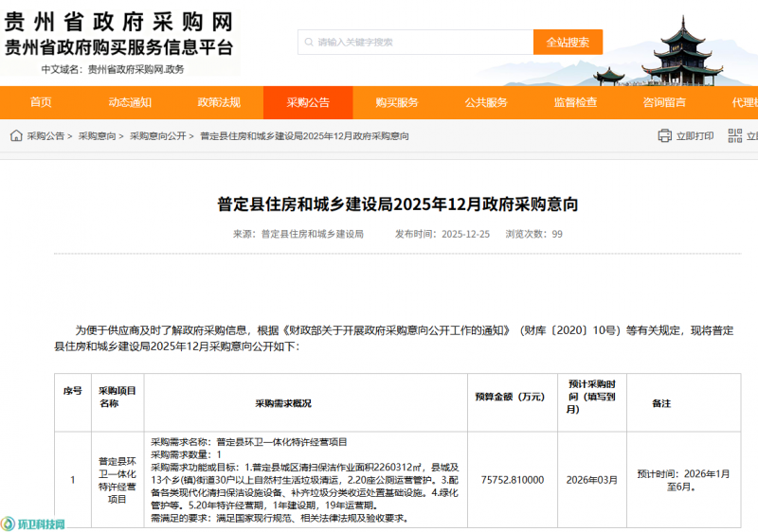Select 咨询留言 in navigation bar
Screen dimensions: 758x532
pos(664,103)
